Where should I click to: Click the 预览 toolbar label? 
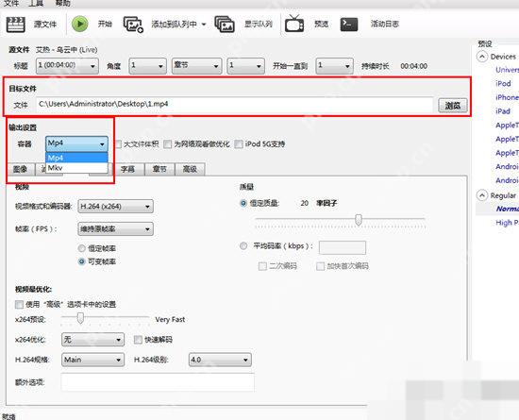[x=321, y=25]
